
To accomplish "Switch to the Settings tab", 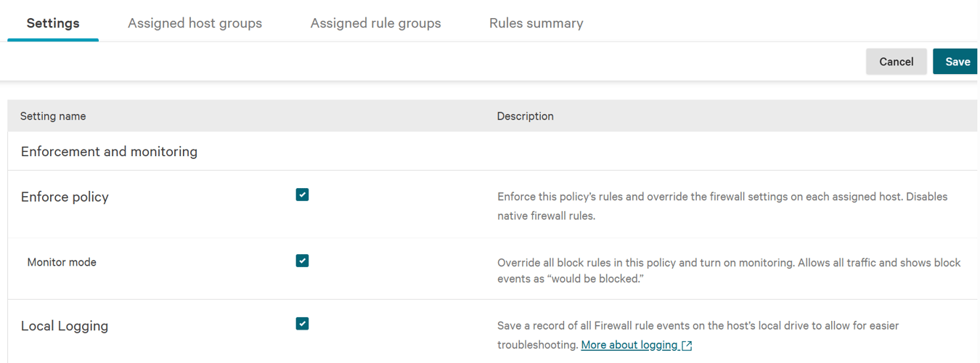I will 53,23.
